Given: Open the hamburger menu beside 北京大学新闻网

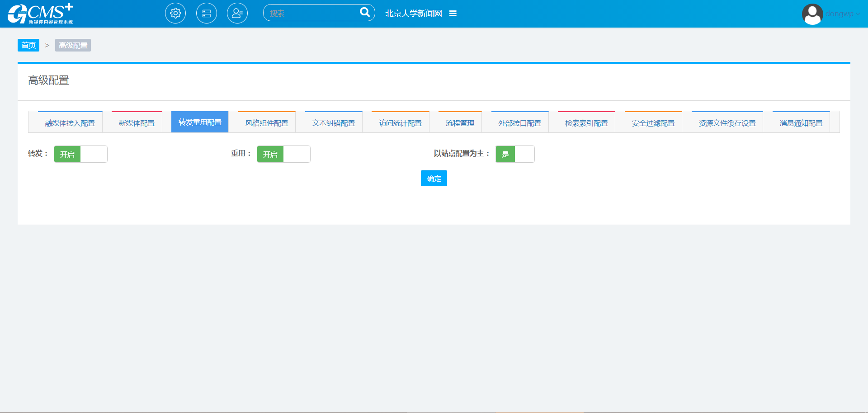Looking at the screenshot, I should pos(453,14).
